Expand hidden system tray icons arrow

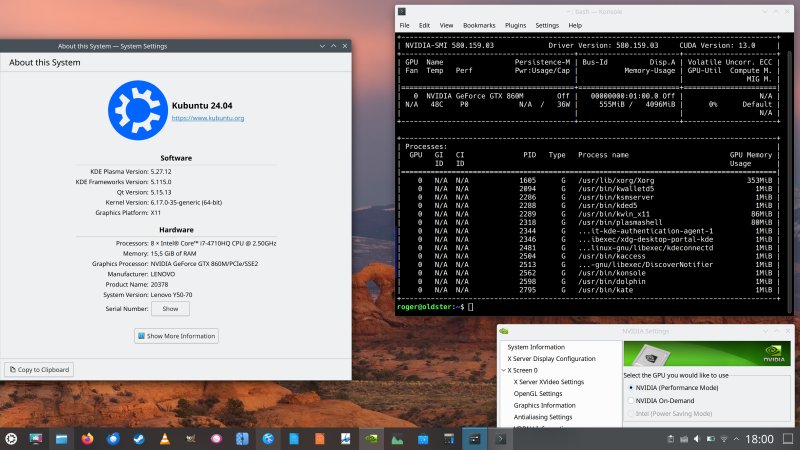(x=736, y=439)
